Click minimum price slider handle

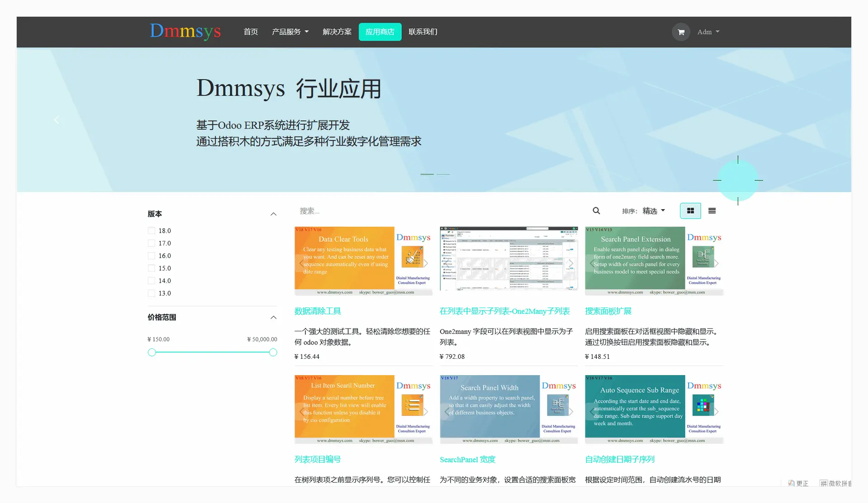pos(152,353)
